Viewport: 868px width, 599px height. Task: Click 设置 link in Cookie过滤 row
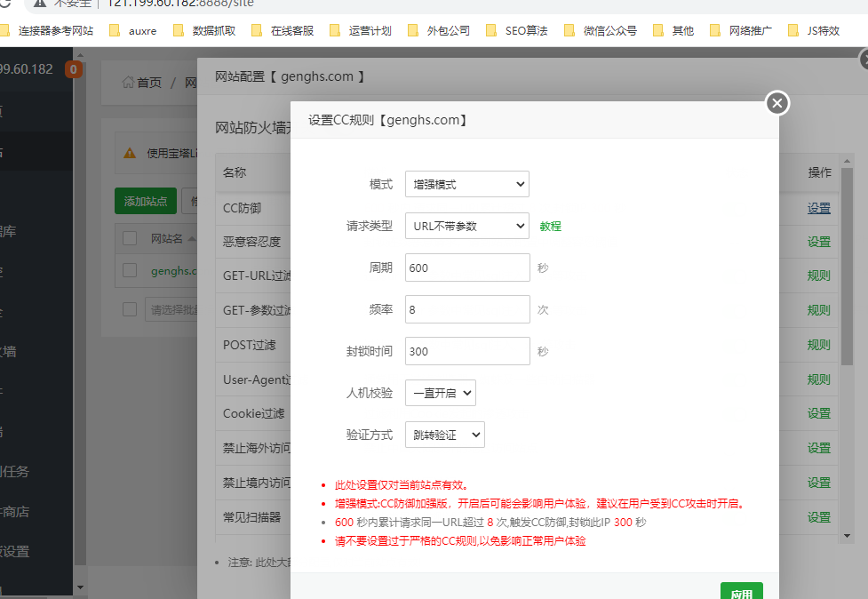point(819,413)
